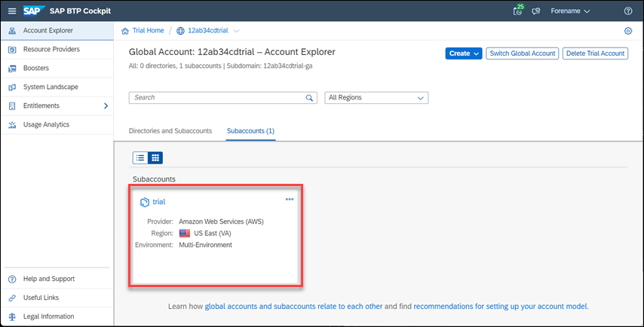The height and width of the screenshot is (327, 644).
Task: Open the trial subaccount link
Action: pos(159,202)
